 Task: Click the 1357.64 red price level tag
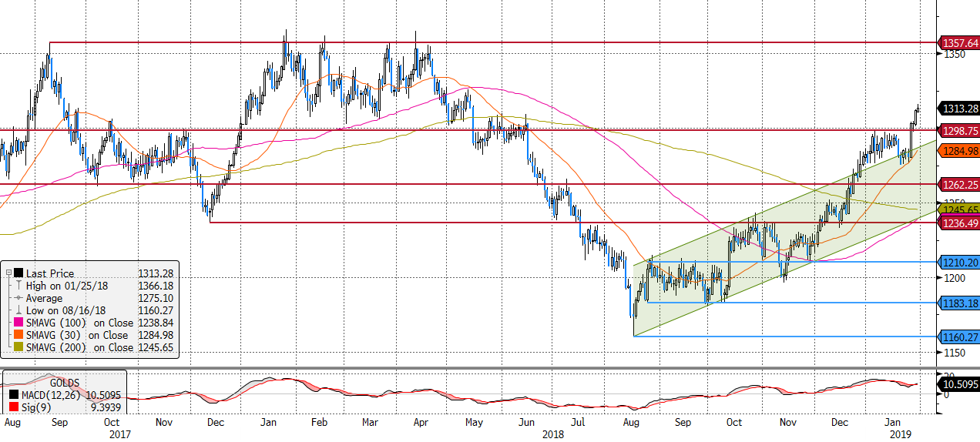tap(958, 43)
